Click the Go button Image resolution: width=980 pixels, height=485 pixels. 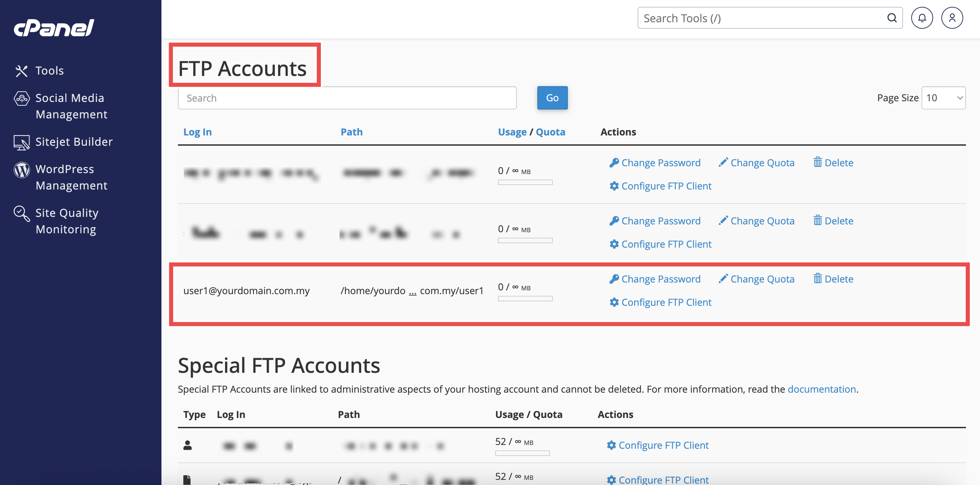(552, 98)
